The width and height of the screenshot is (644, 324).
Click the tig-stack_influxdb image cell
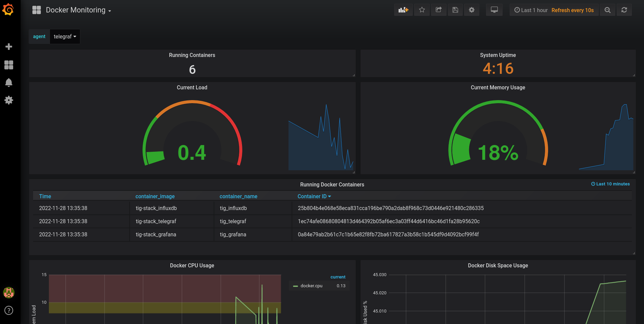pos(156,208)
